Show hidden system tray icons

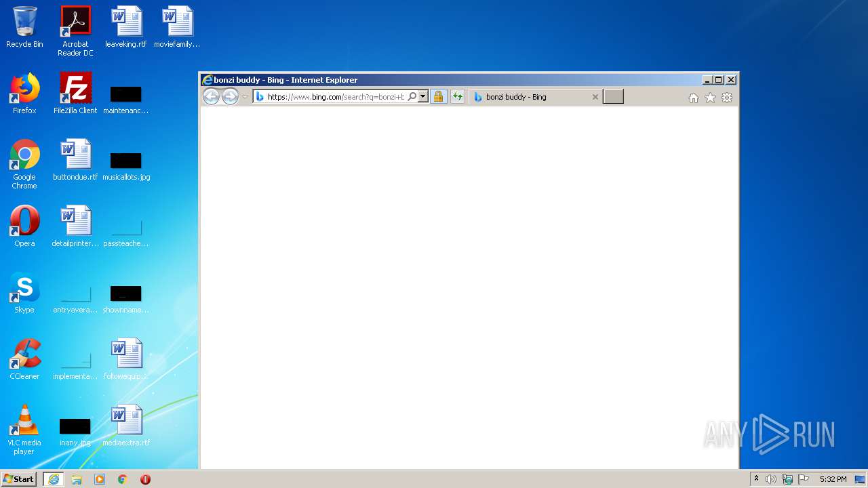(x=756, y=479)
